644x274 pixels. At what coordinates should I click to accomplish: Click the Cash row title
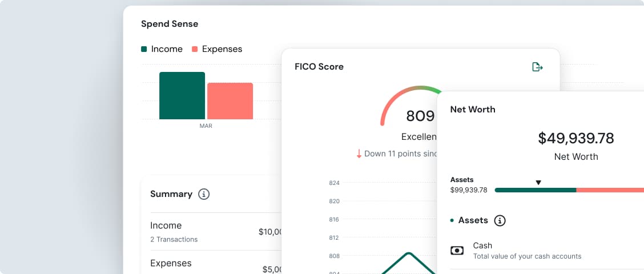(x=482, y=245)
